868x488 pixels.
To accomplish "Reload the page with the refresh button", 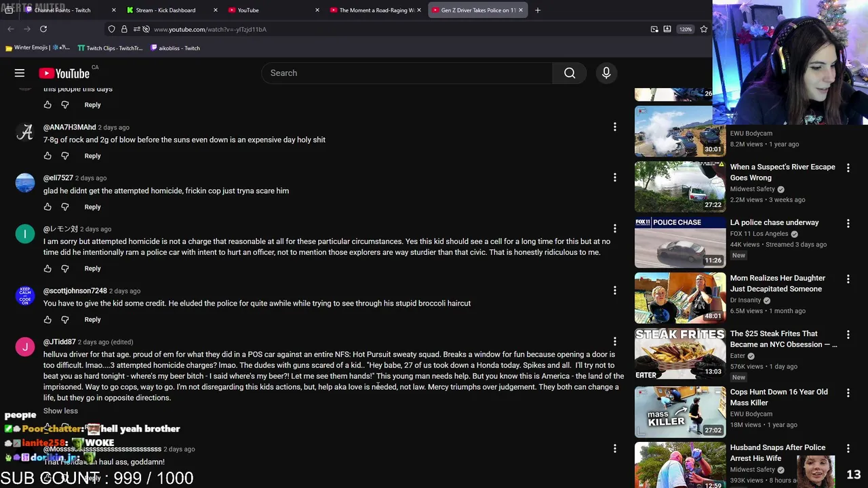I will click(x=43, y=29).
